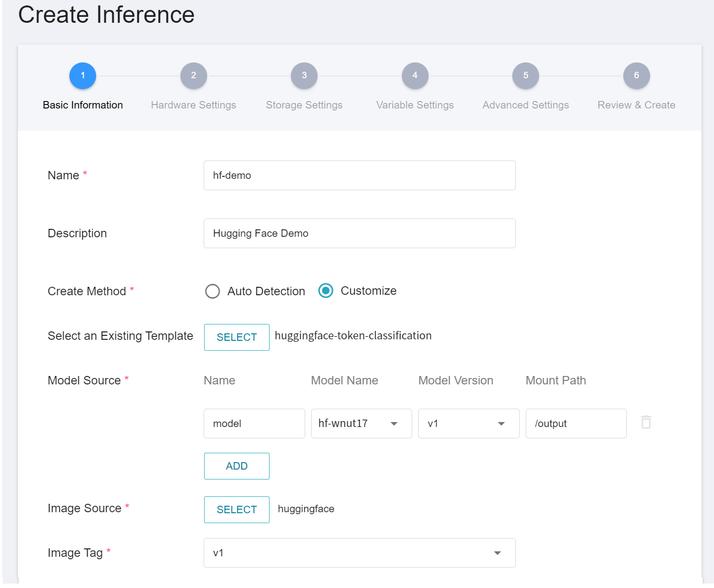Edit the model source name field 'model'

(x=254, y=424)
